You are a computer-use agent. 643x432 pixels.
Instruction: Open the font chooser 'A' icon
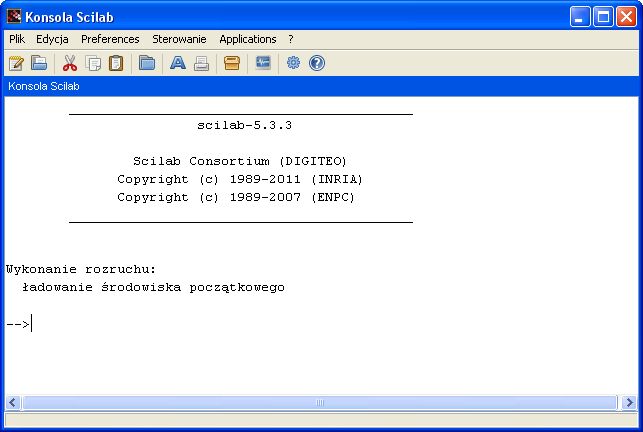[178, 63]
